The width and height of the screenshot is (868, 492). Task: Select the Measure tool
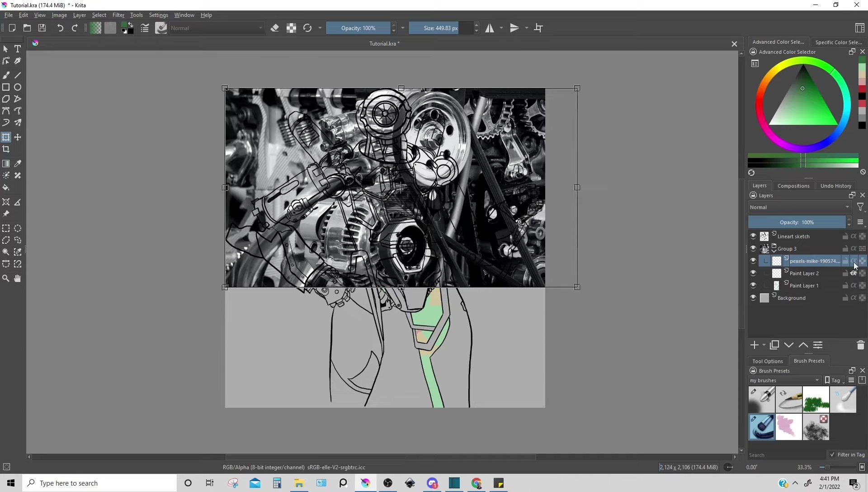pyautogui.click(x=18, y=202)
